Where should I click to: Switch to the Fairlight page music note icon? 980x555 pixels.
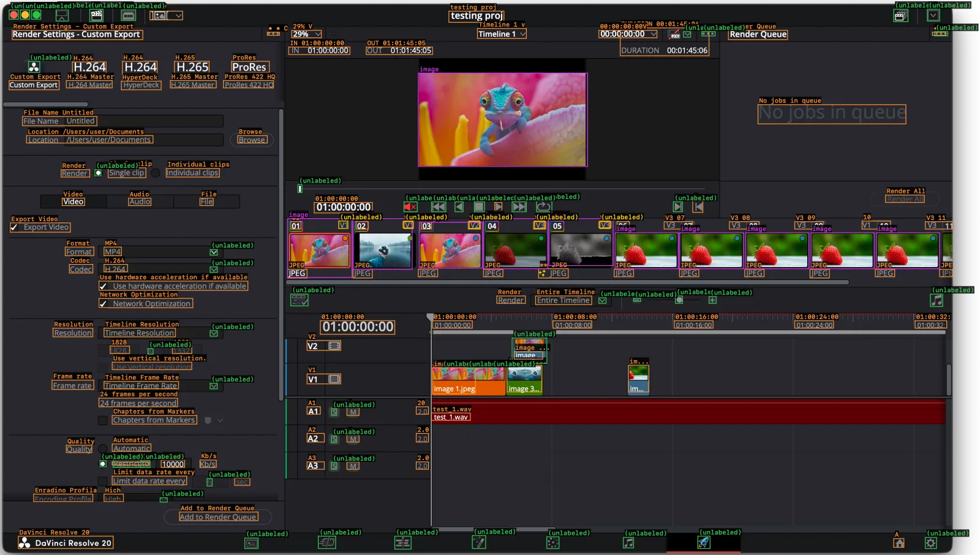click(x=628, y=543)
